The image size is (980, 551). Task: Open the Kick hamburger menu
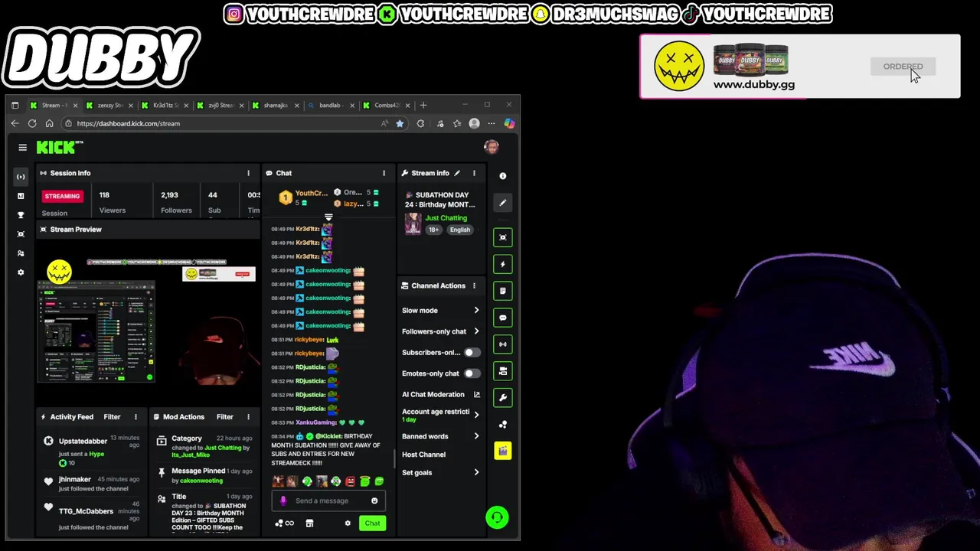tap(22, 148)
